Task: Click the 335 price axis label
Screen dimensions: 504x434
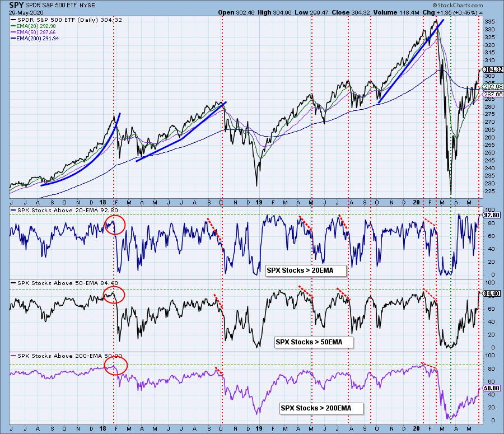Action: pos(489,22)
